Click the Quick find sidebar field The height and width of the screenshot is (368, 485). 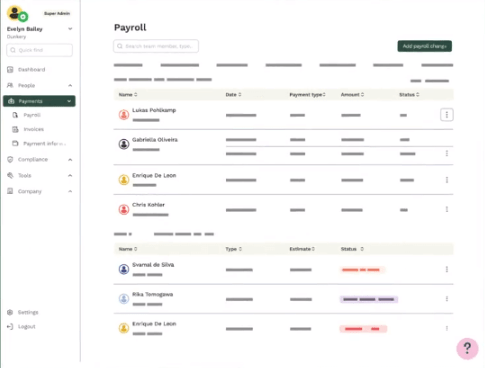(x=39, y=50)
